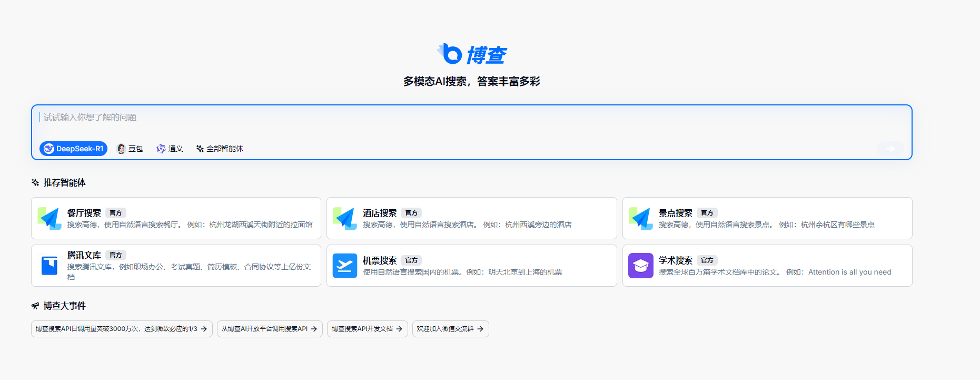Click the 景点搜索 paper plane icon
Image resolution: width=980 pixels, height=380 pixels.
pyautogui.click(x=641, y=218)
